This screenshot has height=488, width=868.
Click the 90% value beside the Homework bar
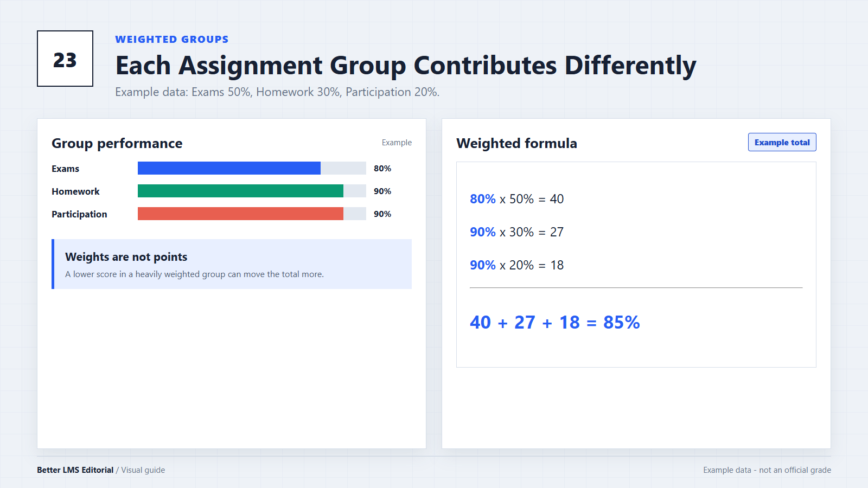coord(382,191)
